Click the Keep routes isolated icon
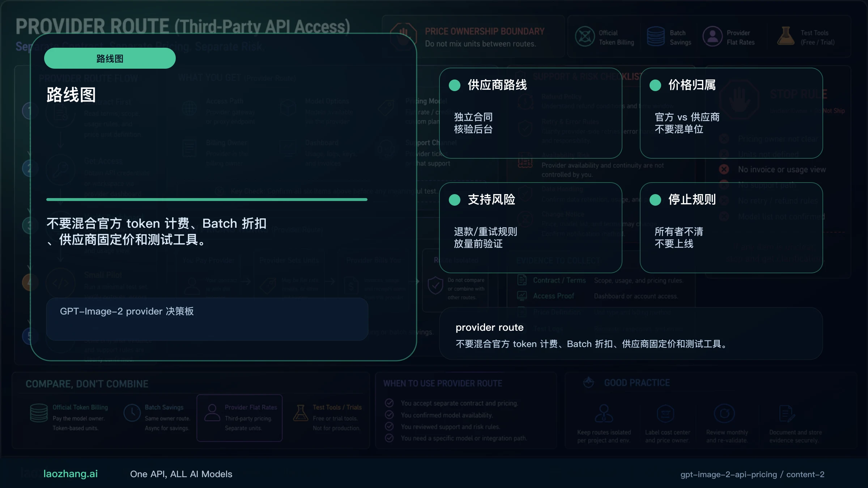 [604, 413]
